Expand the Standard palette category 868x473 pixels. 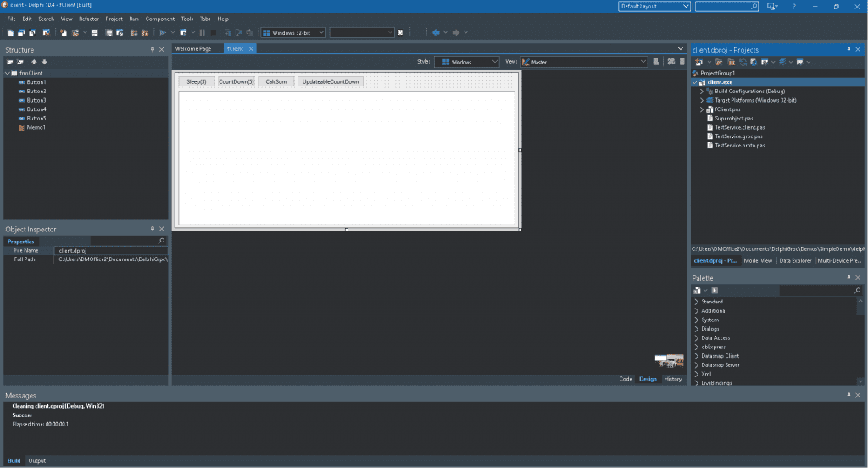pos(697,302)
